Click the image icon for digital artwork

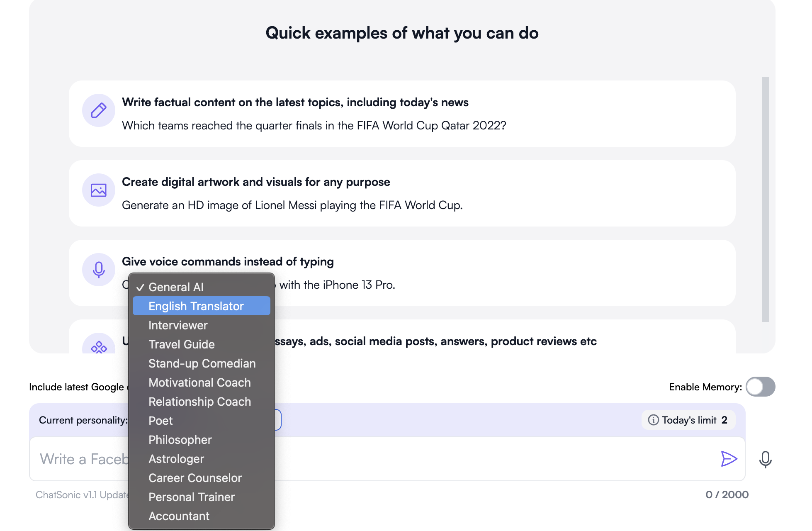[99, 190]
